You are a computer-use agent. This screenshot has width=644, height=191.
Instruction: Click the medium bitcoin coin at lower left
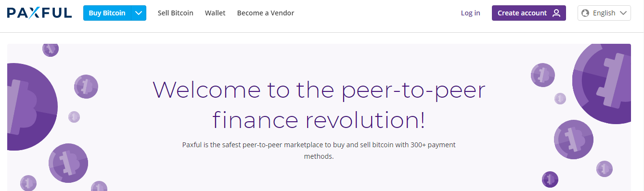coord(68,163)
